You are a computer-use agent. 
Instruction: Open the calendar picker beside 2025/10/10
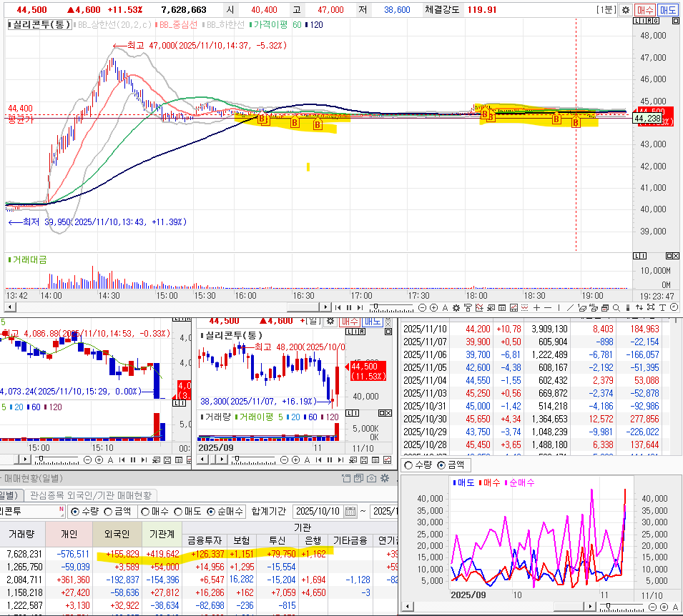pos(350,511)
